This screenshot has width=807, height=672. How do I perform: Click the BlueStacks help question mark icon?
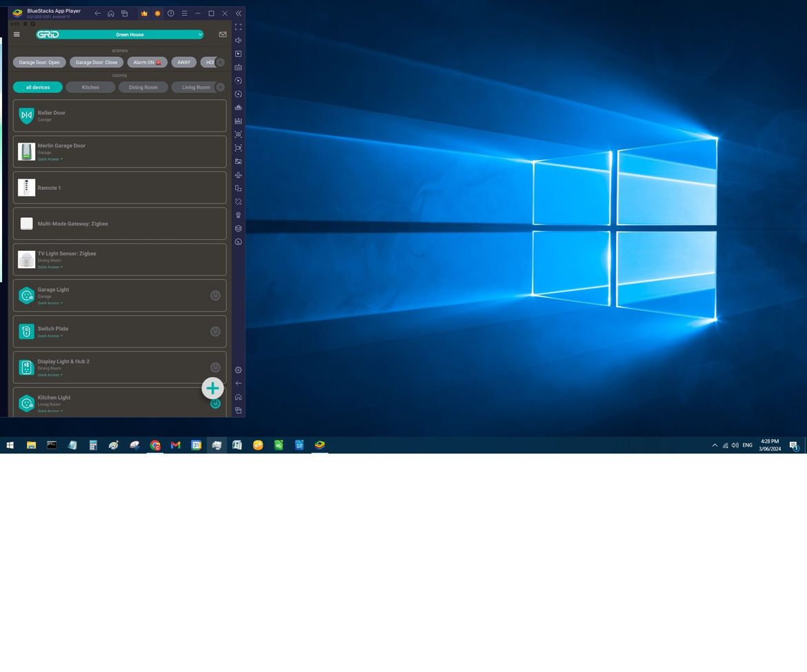click(171, 13)
